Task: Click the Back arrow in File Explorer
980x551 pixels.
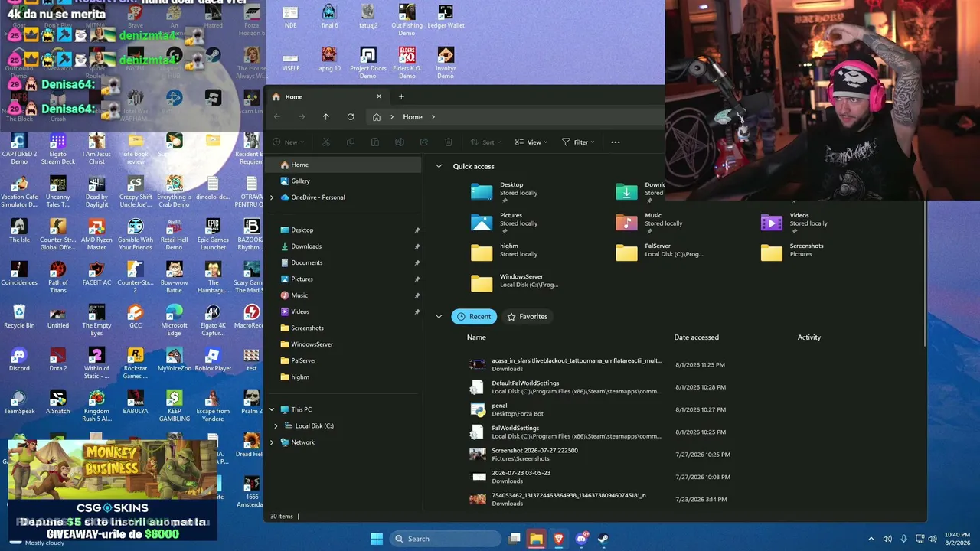Action: point(277,117)
